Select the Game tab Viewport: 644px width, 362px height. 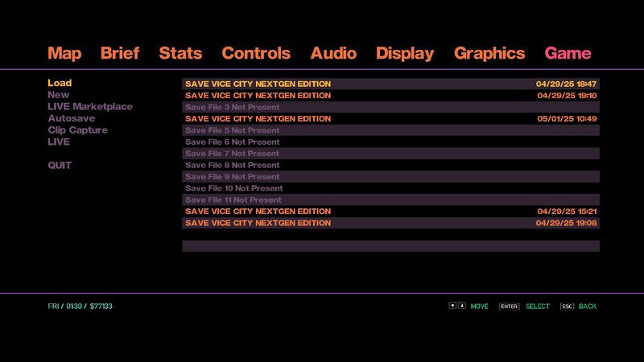[x=568, y=53]
